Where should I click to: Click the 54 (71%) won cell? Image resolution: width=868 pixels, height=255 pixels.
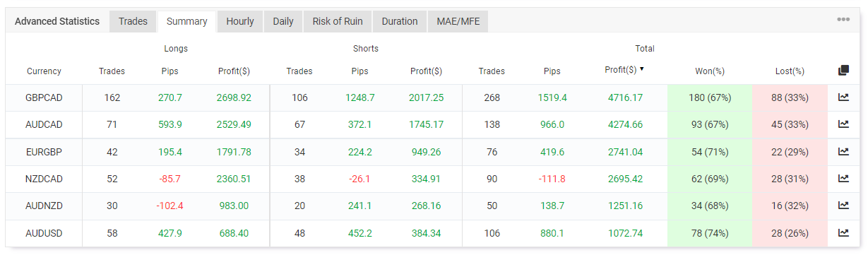point(710,151)
